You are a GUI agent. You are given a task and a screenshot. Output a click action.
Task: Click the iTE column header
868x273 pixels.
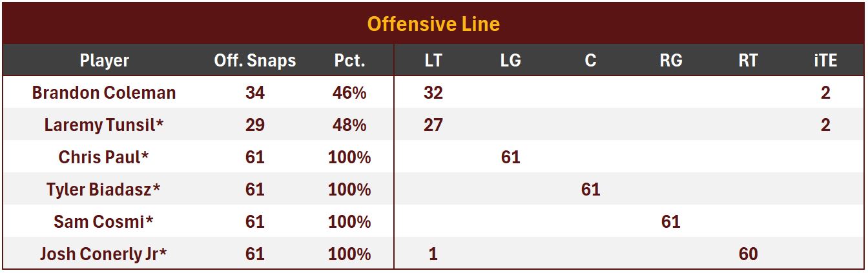[825, 61]
